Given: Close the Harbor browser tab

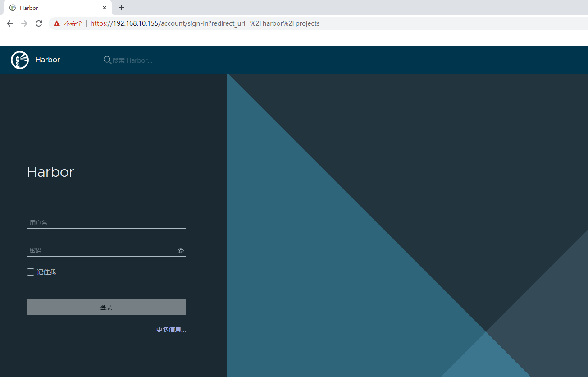Looking at the screenshot, I should coord(105,8).
